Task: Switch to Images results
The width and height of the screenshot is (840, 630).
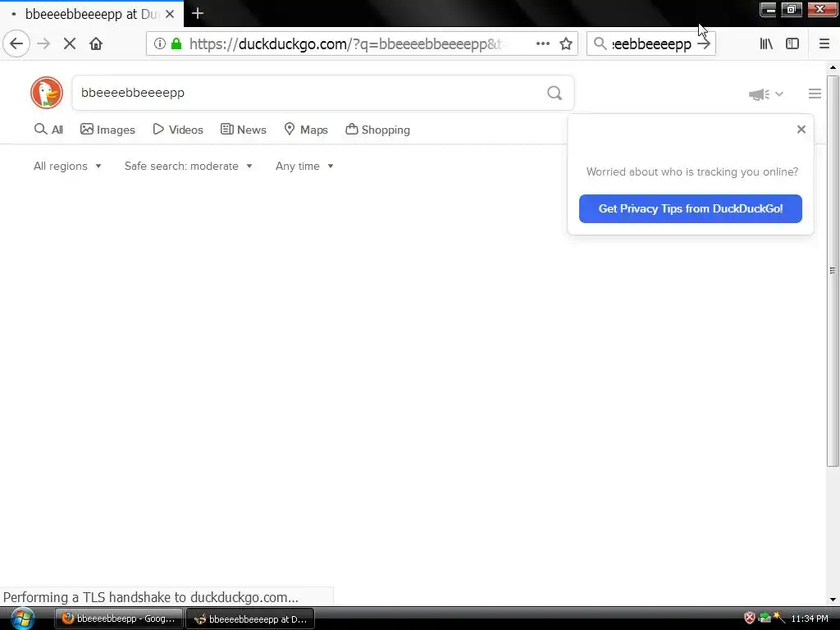Action: pyautogui.click(x=107, y=130)
